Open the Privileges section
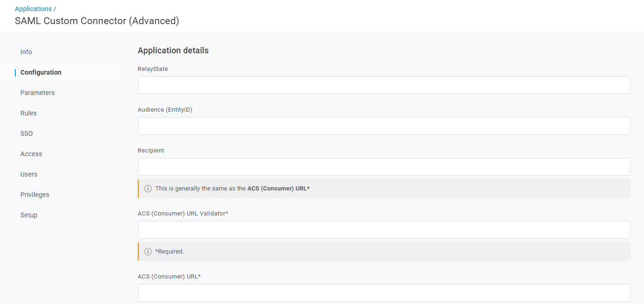This screenshot has height=304, width=644. [35, 195]
